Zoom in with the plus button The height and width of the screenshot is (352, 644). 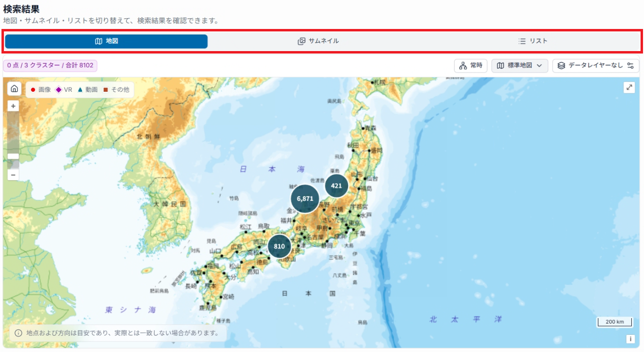point(13,106)
